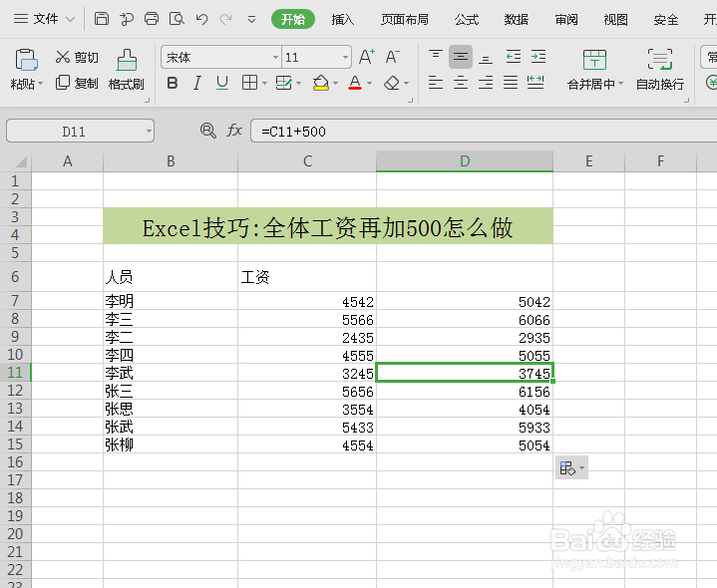
Task: Expand the borders dropdown arrow
Action: (x=264, y=83)
